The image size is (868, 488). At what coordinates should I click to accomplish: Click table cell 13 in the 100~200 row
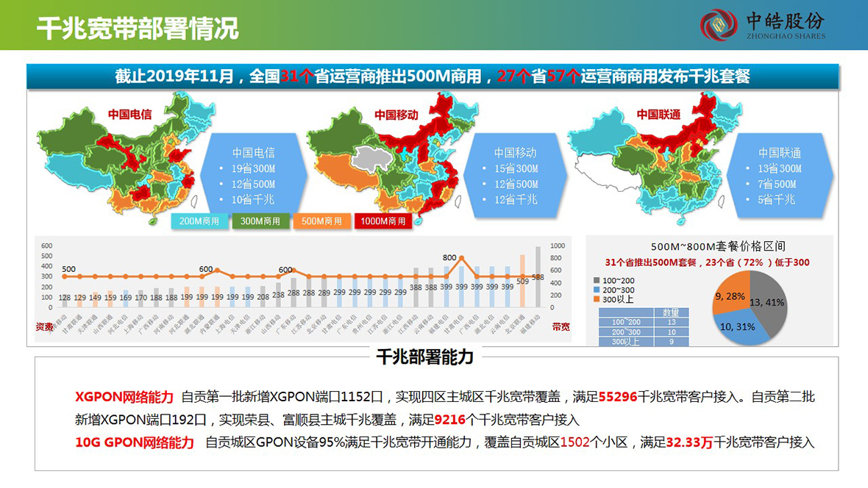coord(671,322)
